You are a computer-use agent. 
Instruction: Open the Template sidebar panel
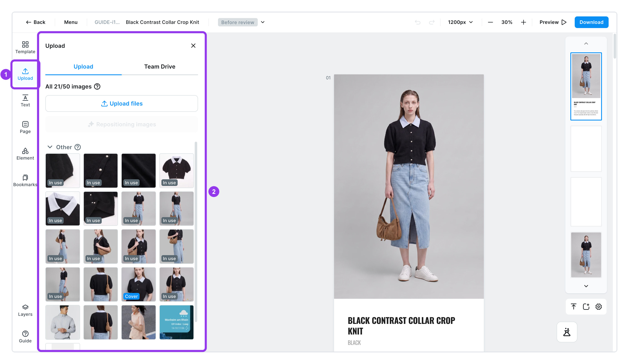25,47
